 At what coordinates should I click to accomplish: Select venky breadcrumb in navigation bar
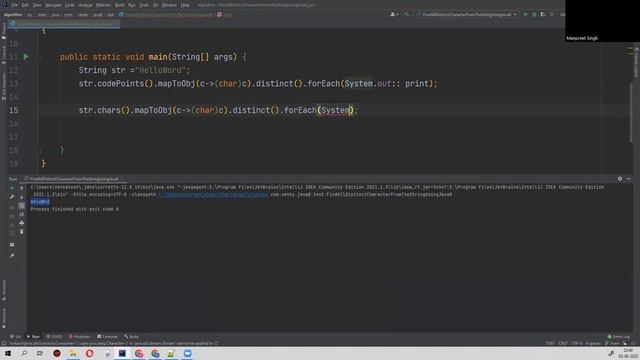tap(82, 14)
